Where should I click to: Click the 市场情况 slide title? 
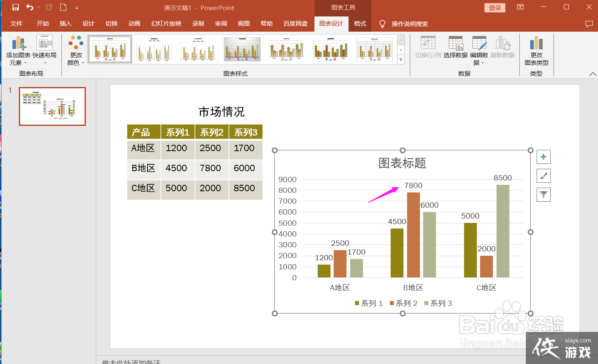[221, 112]
